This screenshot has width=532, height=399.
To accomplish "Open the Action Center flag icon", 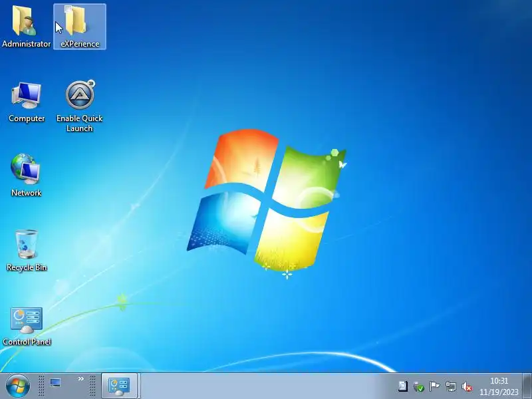I will click(x=434, y=386).
